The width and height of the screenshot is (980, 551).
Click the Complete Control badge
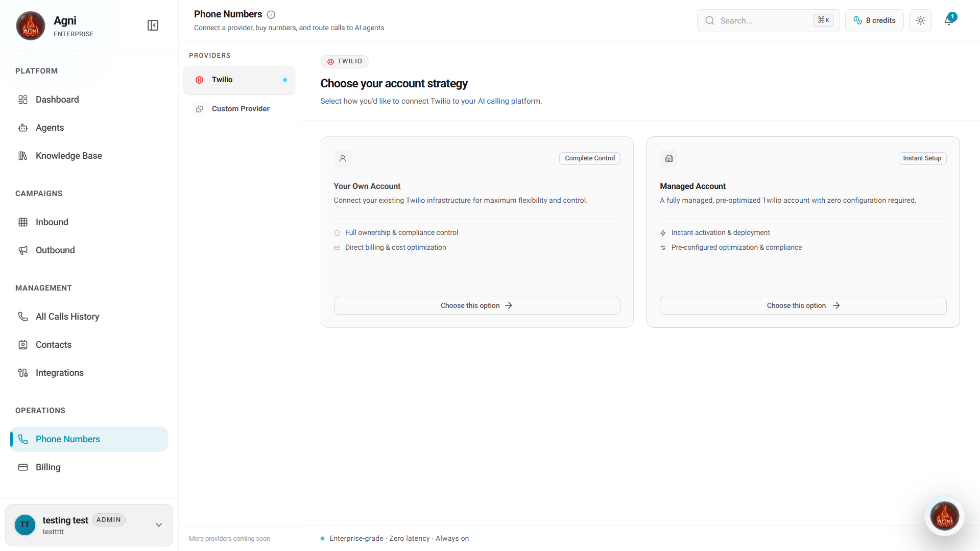click(x=590, y=158)
